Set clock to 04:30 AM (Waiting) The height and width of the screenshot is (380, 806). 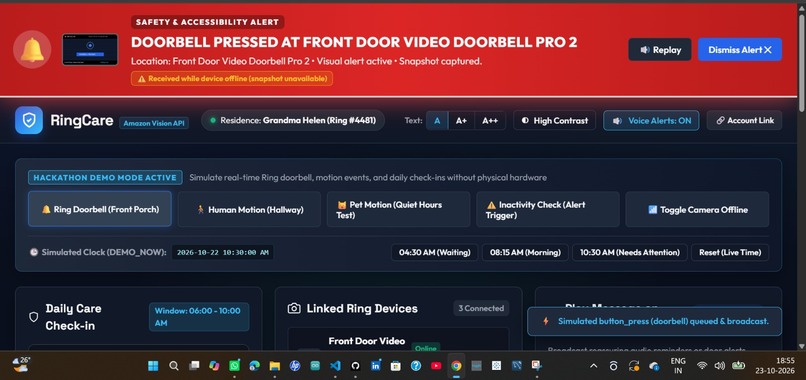(x=434, y=252)
